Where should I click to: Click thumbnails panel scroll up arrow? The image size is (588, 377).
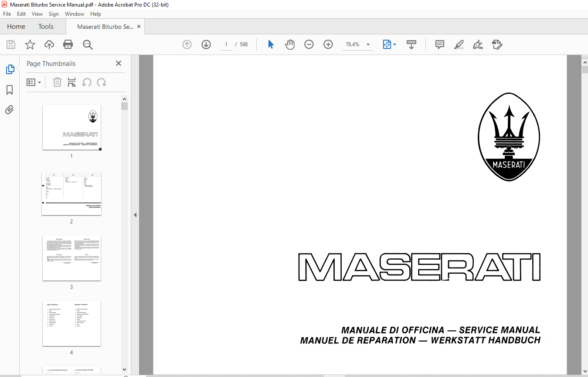124,99
